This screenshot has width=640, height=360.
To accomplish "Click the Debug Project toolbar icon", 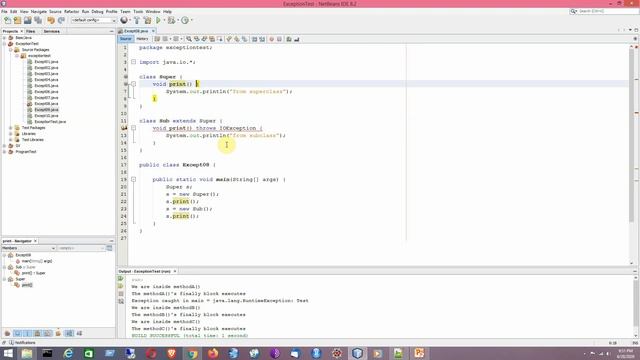I will tap(171, 20).
